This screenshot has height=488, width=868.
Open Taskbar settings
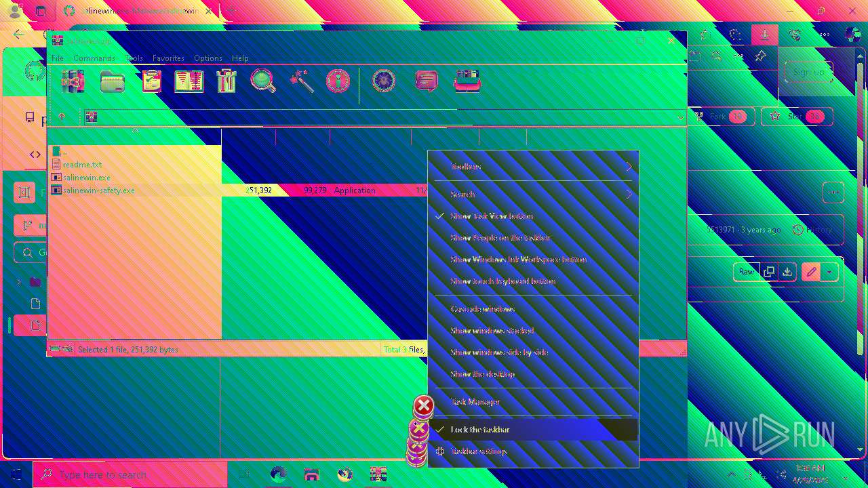coord(533,451)
